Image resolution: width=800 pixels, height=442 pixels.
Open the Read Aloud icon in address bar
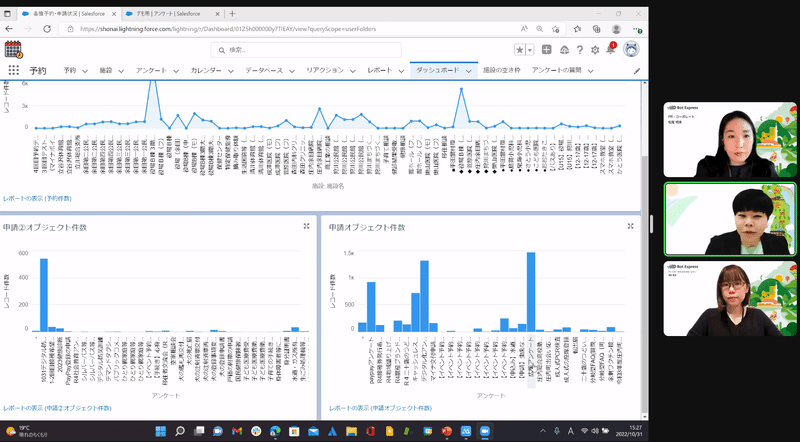(524, 29)
